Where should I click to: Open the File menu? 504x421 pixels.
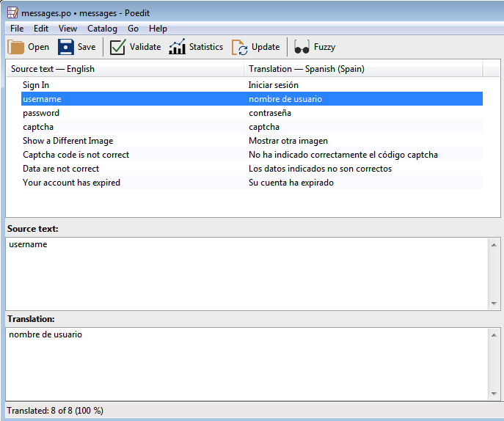click(17, 29)
